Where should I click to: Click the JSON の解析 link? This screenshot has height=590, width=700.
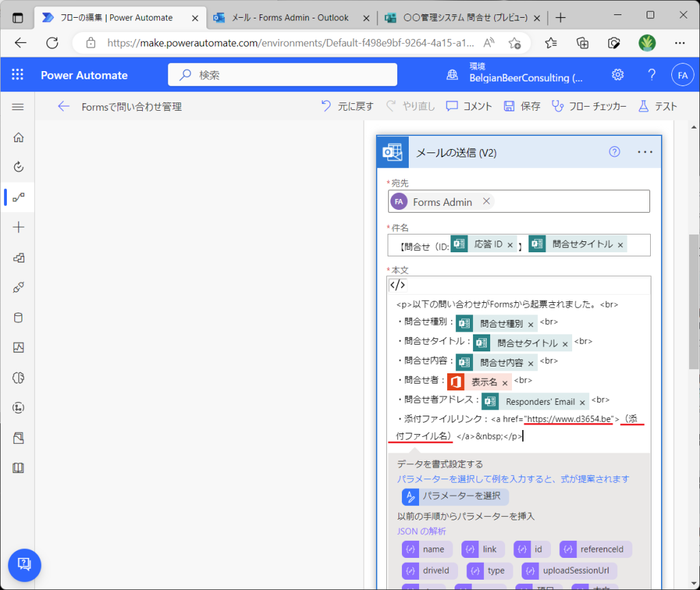pyautogui.click(x=421, y=531)
